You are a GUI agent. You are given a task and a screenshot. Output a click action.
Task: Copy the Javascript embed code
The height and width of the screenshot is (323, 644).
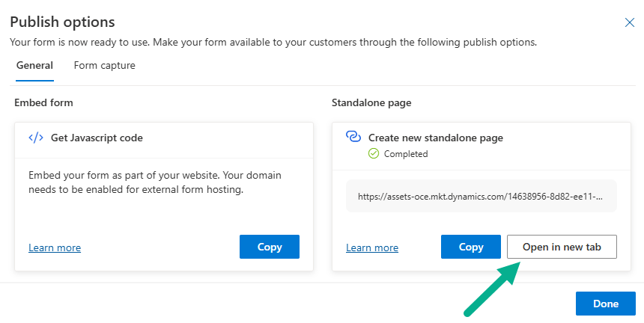[269, 247]
